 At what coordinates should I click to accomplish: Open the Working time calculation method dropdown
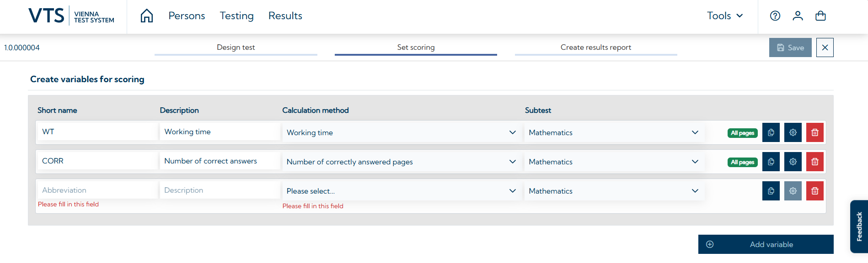pyautogui.click(x=401, y=132)
